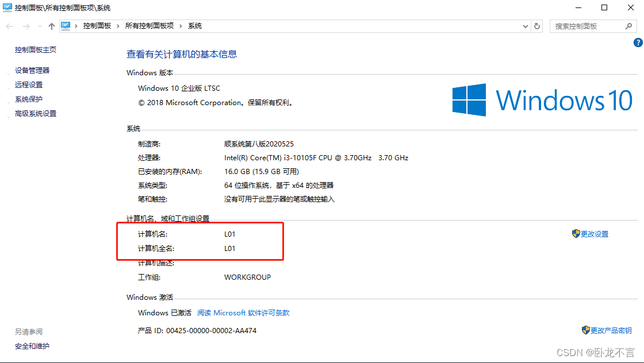Viewport: 644px width, 363px height.
Task: Select manufacturer value 顺系统第八版2020525
Action: coord(259,144)
